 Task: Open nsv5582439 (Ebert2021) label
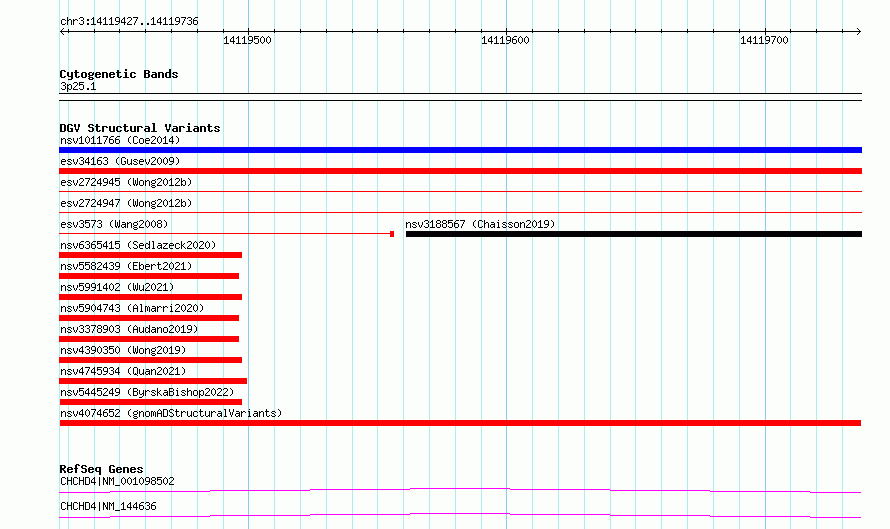126,266
